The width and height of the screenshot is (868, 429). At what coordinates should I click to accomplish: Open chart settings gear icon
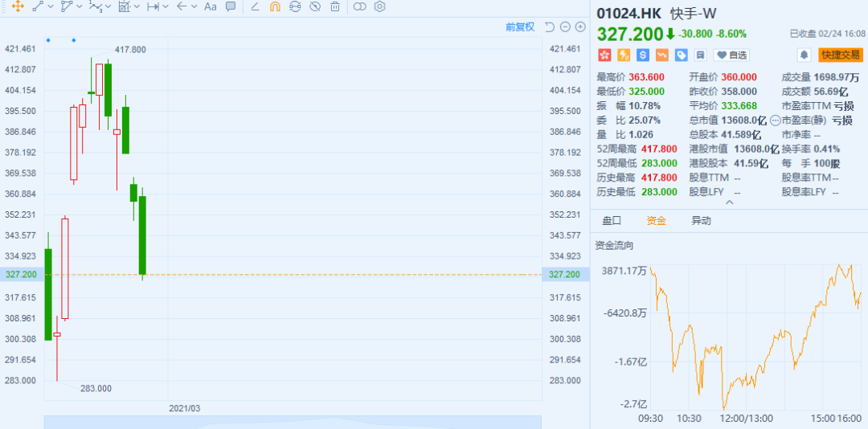(x=379, y=6)
